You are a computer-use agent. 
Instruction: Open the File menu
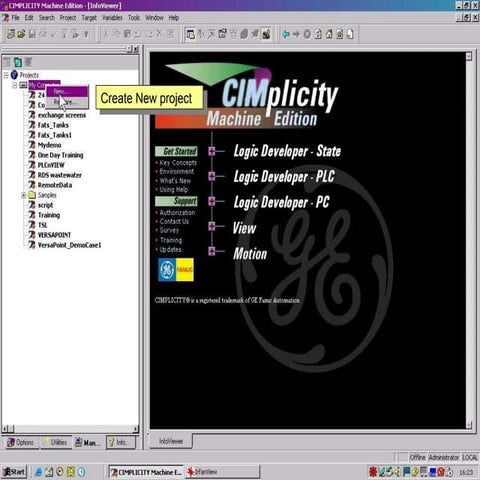click(x=15, y=18)
